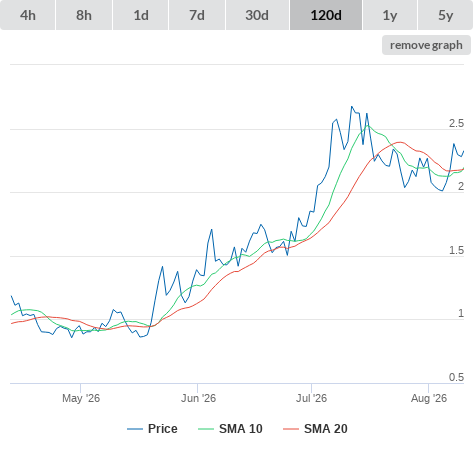The width and height of the screenshot is (474, 455).
Task: Click the red SMA 20 line marker
Action: [x=291, y=429]
